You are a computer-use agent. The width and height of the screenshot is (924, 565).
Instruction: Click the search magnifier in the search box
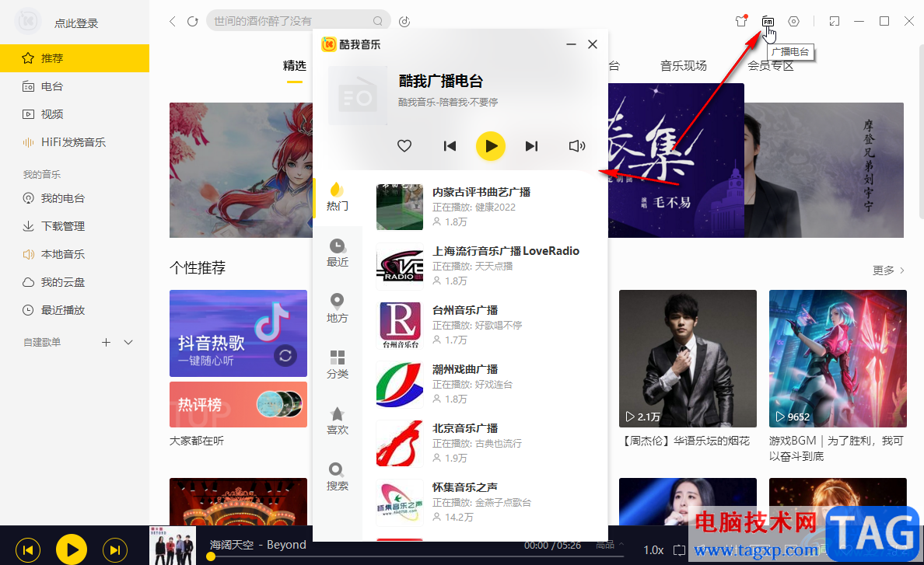[x=378, y=21]
